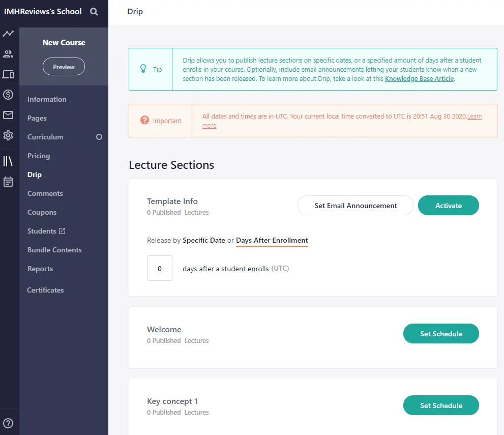Select Days After Enrollment option
Viewport: 504px width, 435px height.
coord(272,240)
